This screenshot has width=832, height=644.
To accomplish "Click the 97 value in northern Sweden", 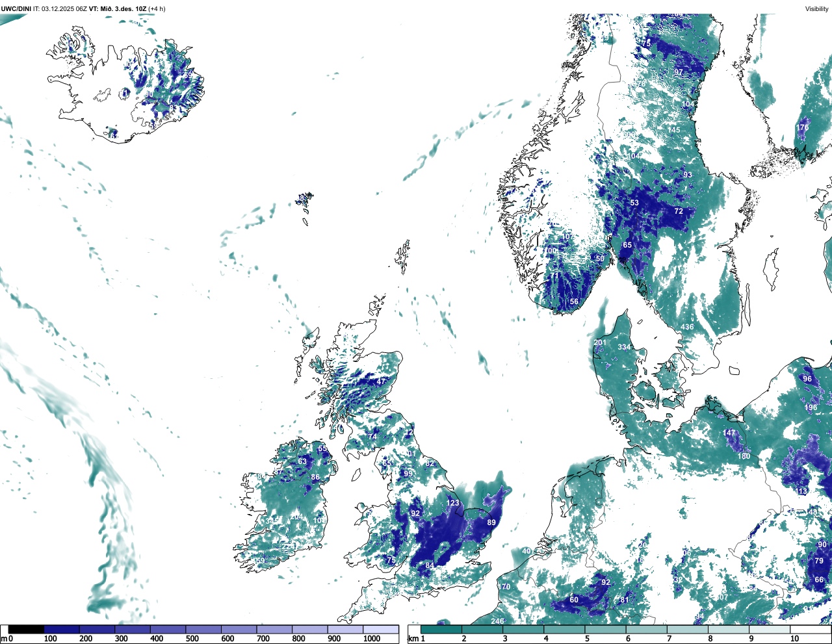I will coord(679,72).
